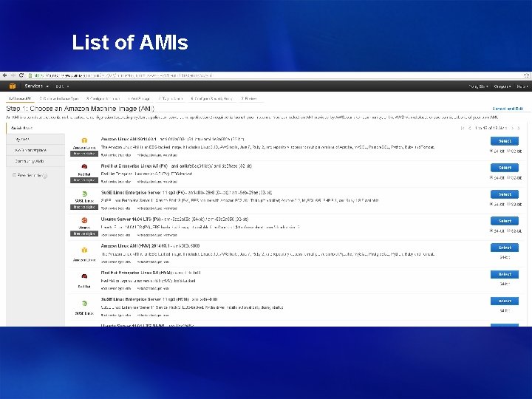Switch to 5. Tag Instance tab
Viewport: 532px width, 399px height.
pos(171,98)
